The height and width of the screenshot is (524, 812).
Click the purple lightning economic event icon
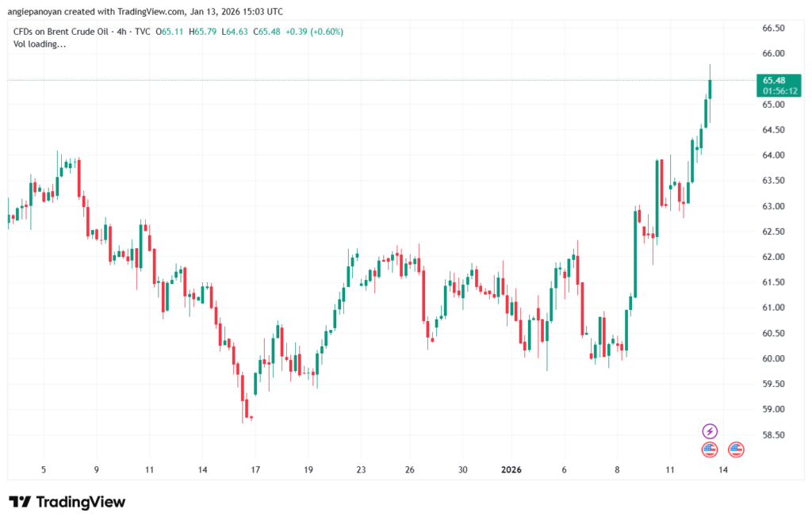[710, 431]
